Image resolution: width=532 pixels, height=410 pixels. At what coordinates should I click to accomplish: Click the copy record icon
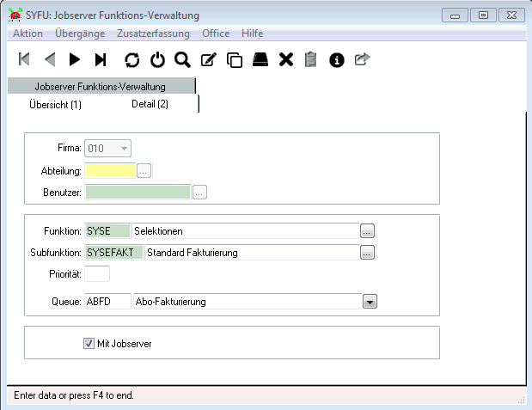point(234,59)
